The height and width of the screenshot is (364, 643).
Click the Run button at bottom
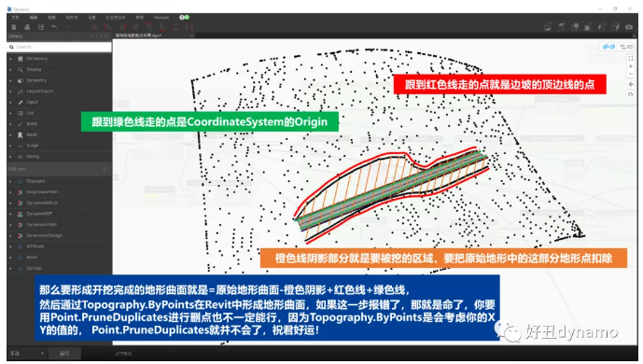click(64, 353)
